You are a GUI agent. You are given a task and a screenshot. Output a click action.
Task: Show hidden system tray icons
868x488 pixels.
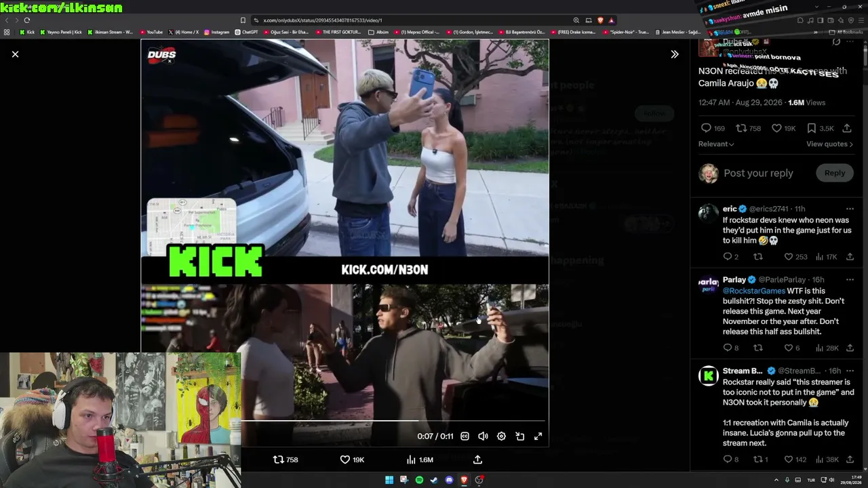(x=776, y=480)
